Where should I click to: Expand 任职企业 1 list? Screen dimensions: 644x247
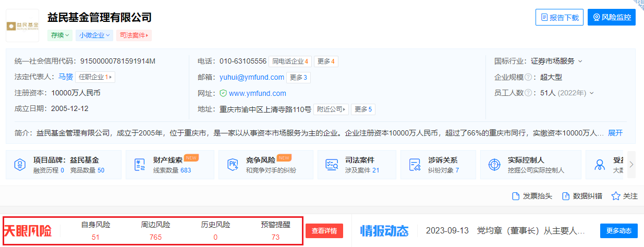95,77
